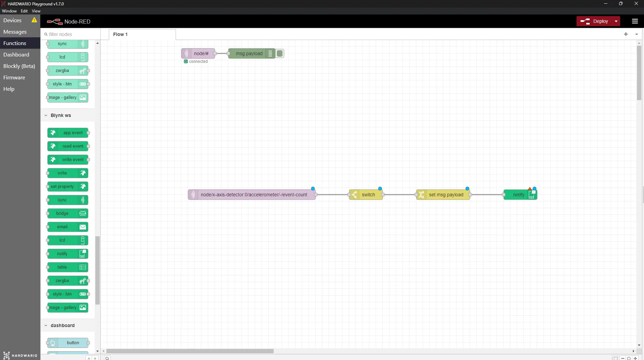Select the upper zergba palette node
The image size is (644, 360).
pos(68,71)
